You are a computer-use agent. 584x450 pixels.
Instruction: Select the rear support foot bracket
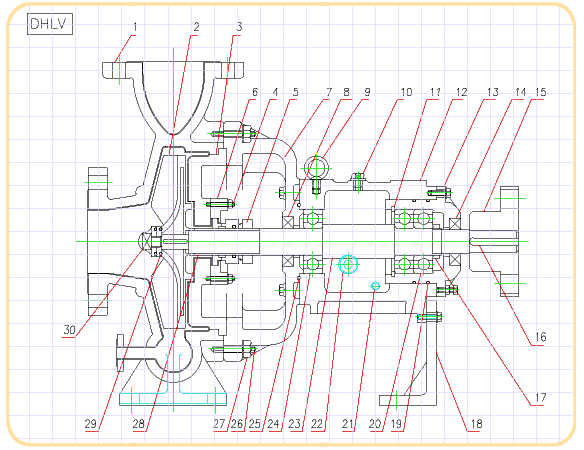click(409, 353)
